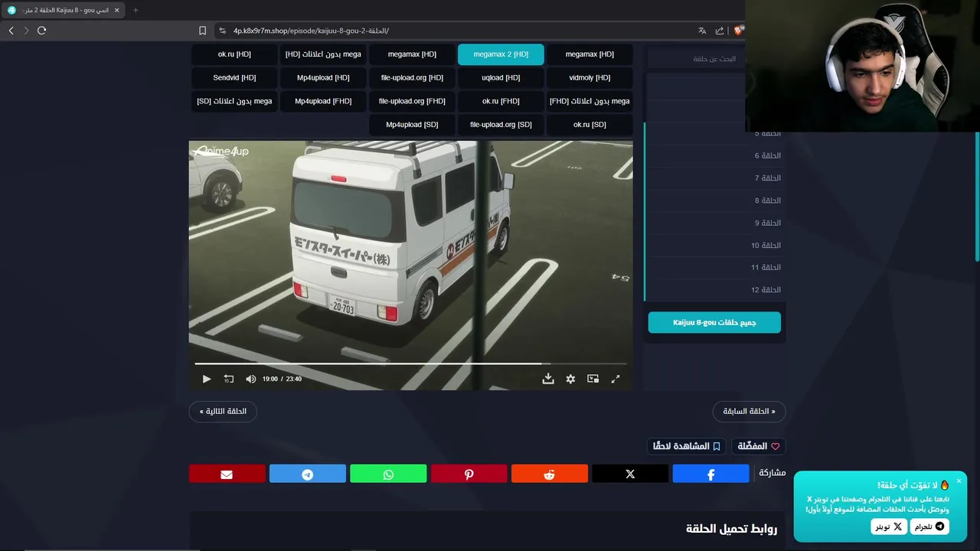
Task: Select the Mp4upload [SD] server
Action: tap(412, 125)
